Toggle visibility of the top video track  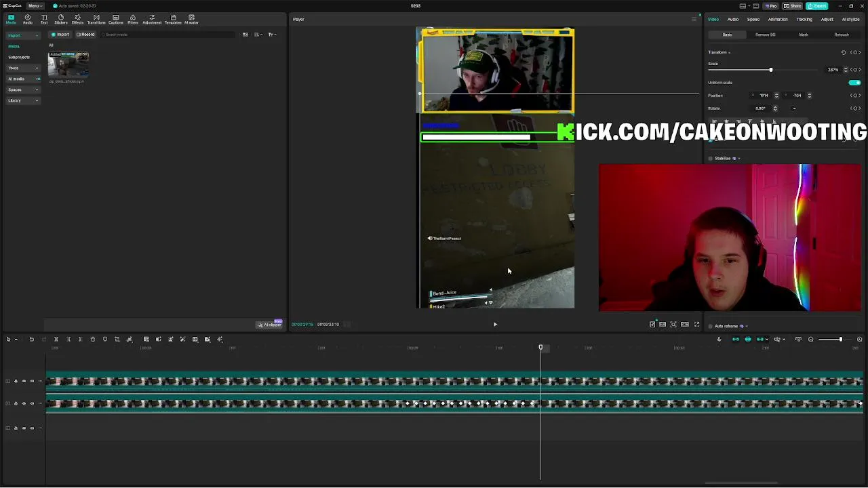pos(24,381)
